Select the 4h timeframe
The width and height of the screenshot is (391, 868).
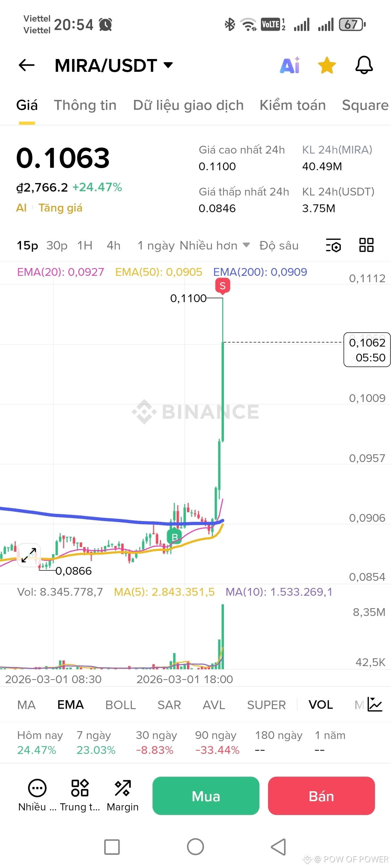pyautogui.click(x=114, y=245)
